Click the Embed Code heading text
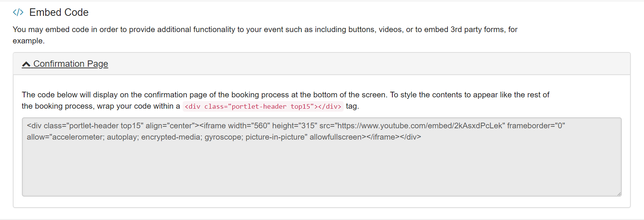This screenshot has width=644, height=220. [59, 12]
